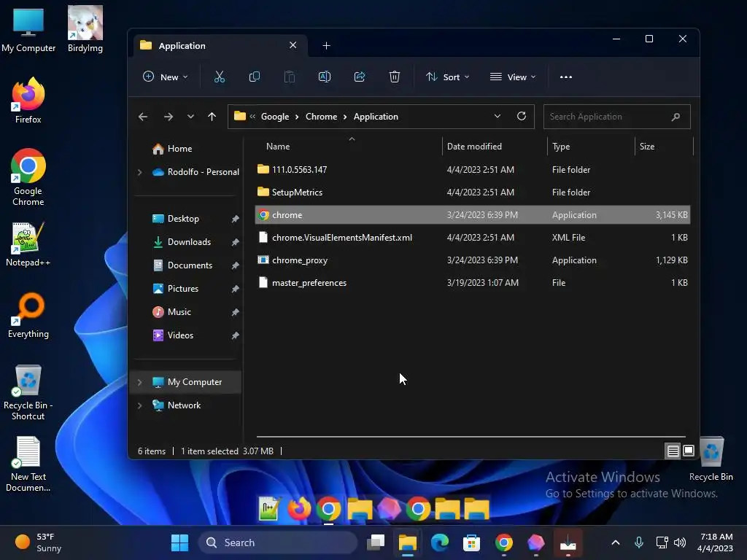Click the Delete trash icon

(x=395, y=77)
